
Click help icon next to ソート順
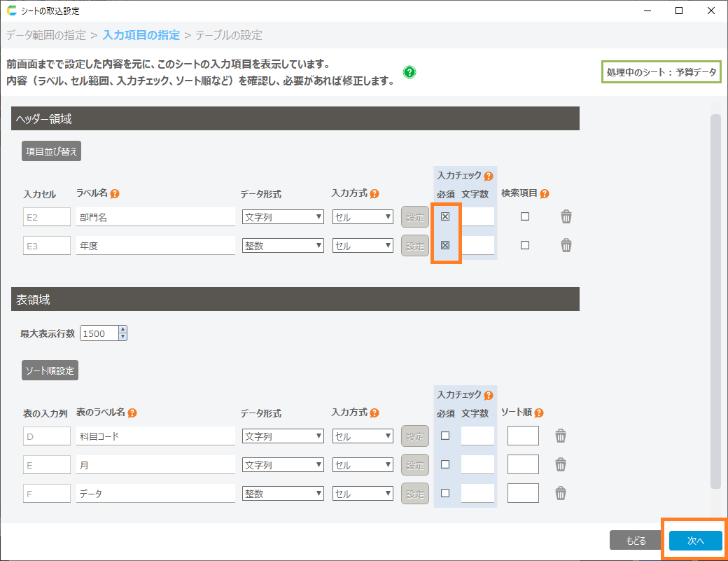[539, 413]
